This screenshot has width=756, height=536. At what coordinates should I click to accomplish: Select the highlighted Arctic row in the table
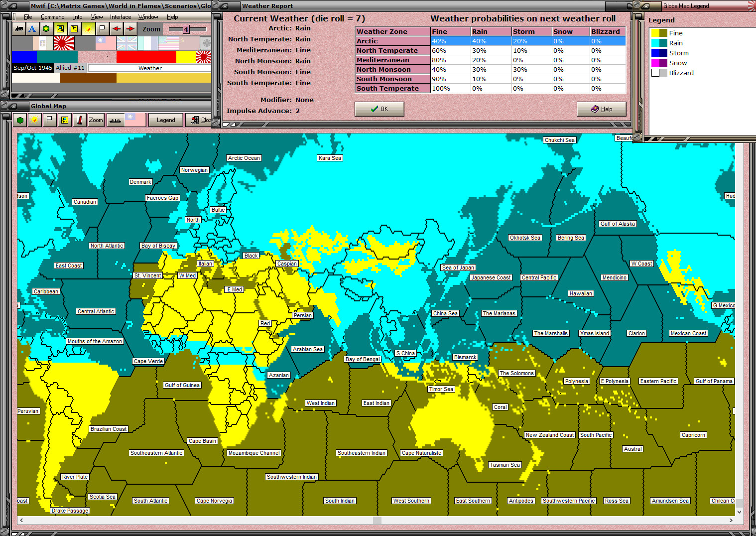pos(491,41)
